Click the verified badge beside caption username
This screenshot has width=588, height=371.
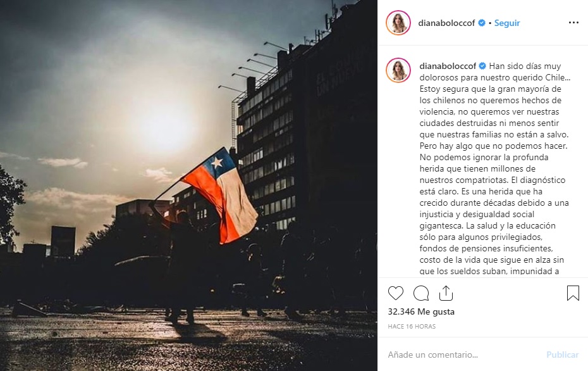pos(482,66)
